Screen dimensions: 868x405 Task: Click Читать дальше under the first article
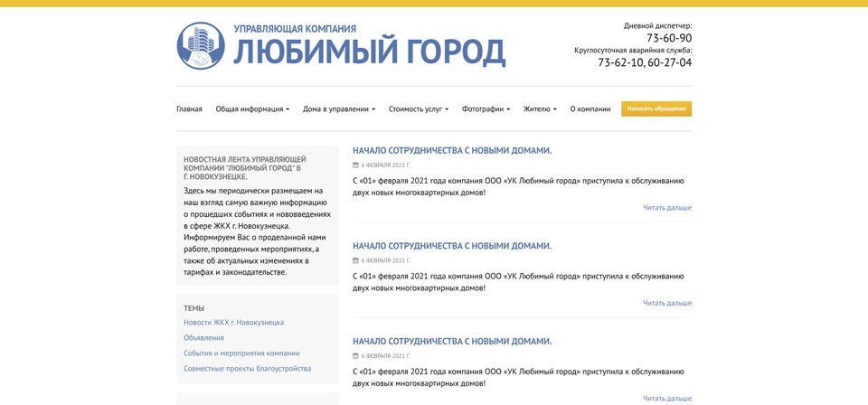pos(666,208)
